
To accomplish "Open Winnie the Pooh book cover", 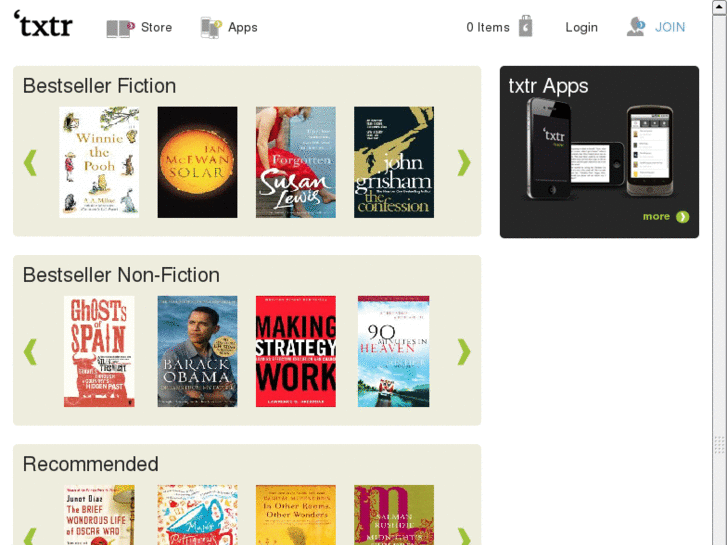I will pyautogui.click(x=99, y=162).
